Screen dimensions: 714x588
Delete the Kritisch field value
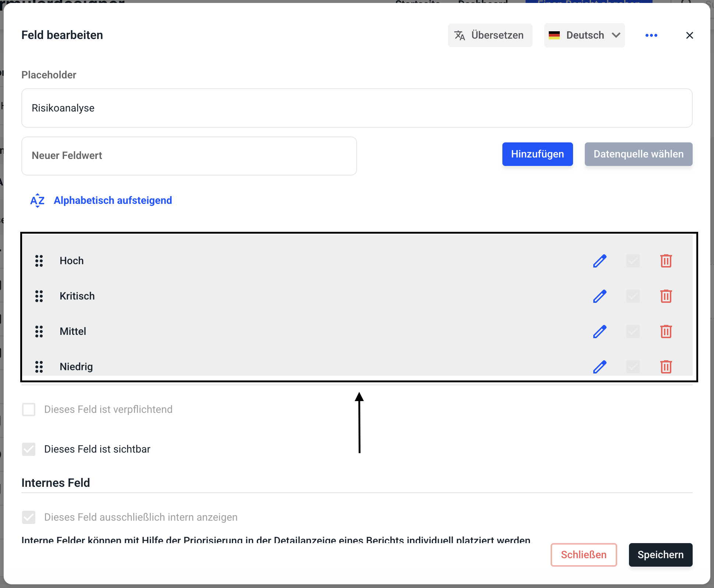click(666, 296)
